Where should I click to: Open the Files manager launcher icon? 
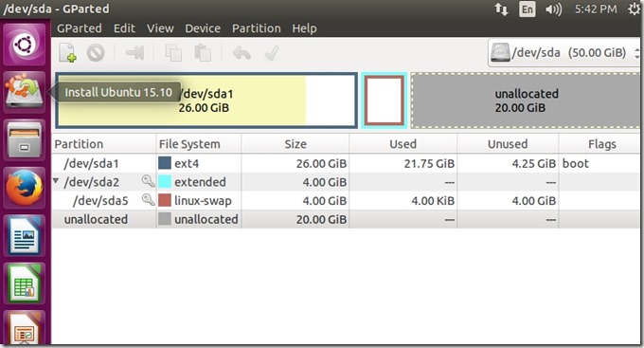pos(25,139)
